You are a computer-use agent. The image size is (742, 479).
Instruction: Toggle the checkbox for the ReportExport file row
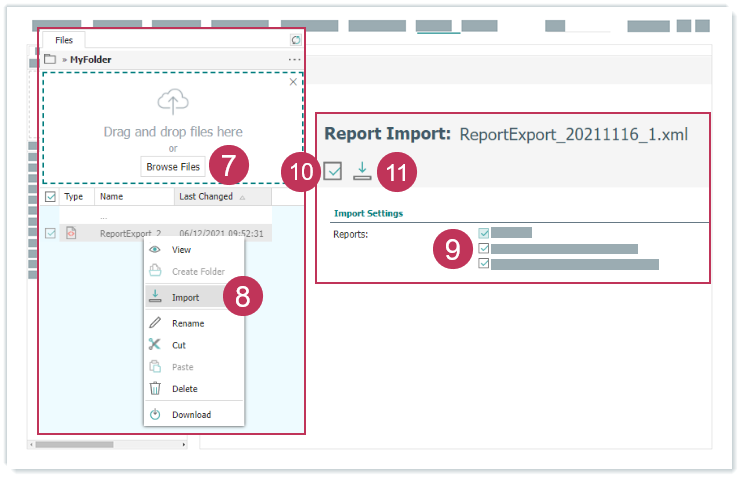click(x=50, y=234)
